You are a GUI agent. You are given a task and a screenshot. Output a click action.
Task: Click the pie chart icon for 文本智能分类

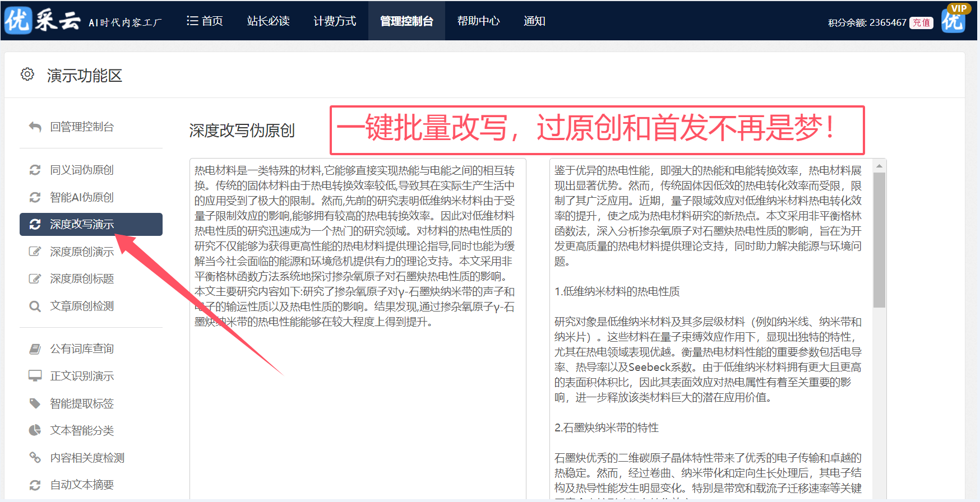pos(35,430)
